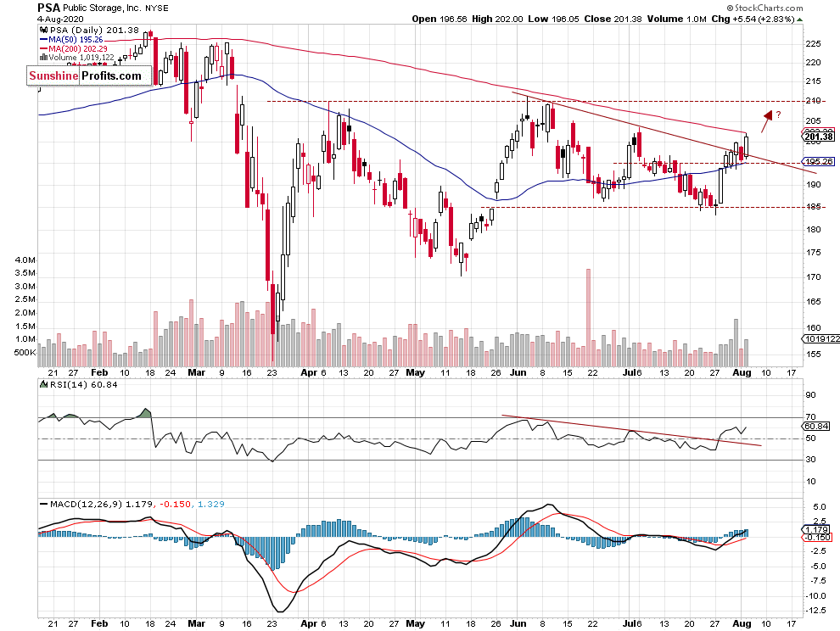The height and width of the screenshot is (631, 840).
Task: Click the RSI(14) 60.84 indicator label
Action: (x=79, y=384)
